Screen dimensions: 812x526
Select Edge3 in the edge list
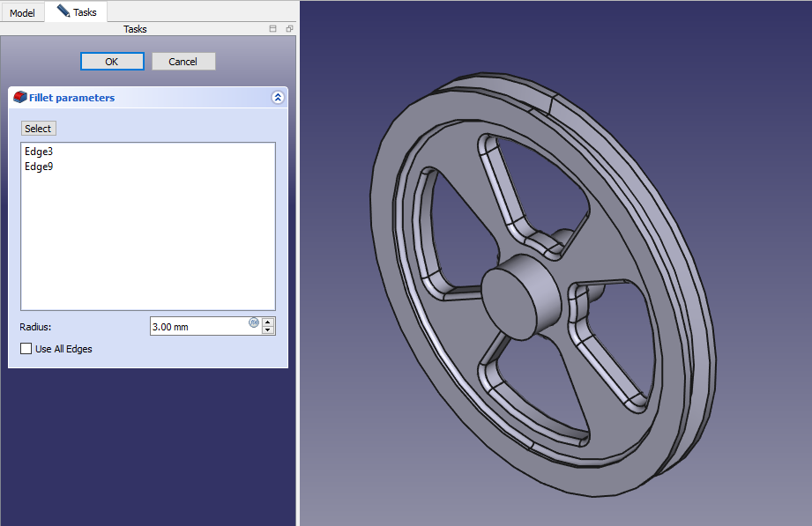click(x=39, y=152)
